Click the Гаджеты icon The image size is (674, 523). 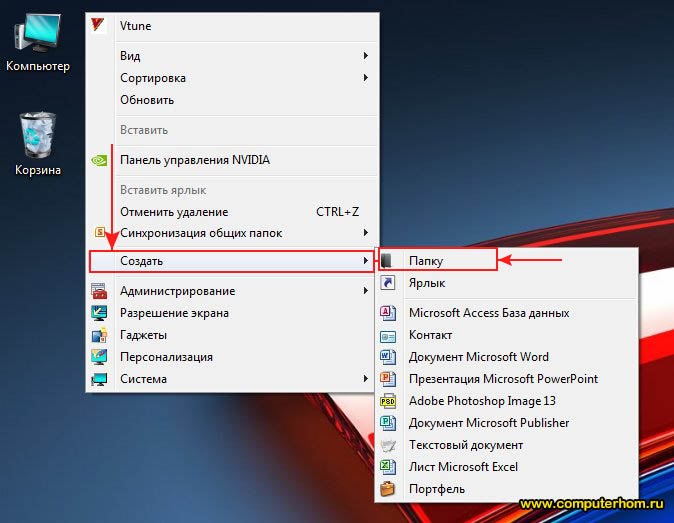pyautogui.click(x=99, y=335)
